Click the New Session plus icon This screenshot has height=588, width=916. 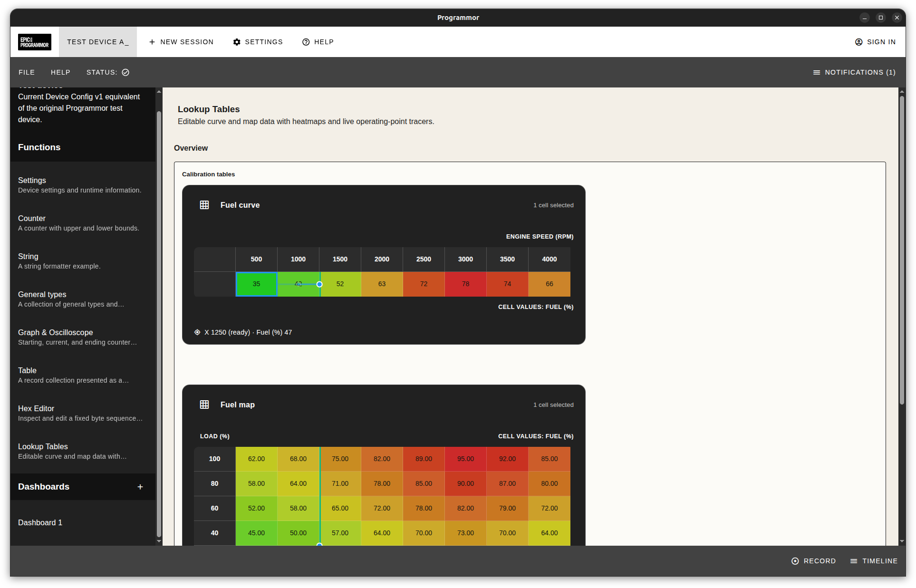click(x=152, y=42)
